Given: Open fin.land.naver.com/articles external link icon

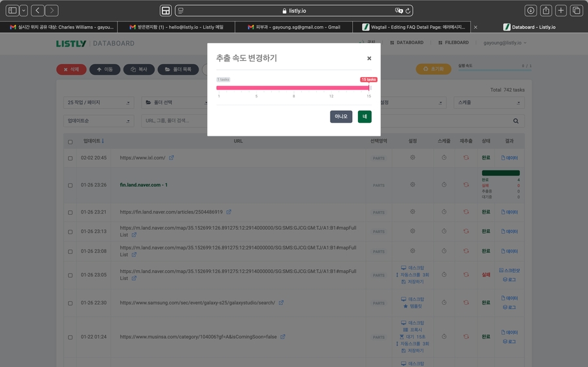Looking at the screenshot, I should pyautogui.click(x=229, y=212).
